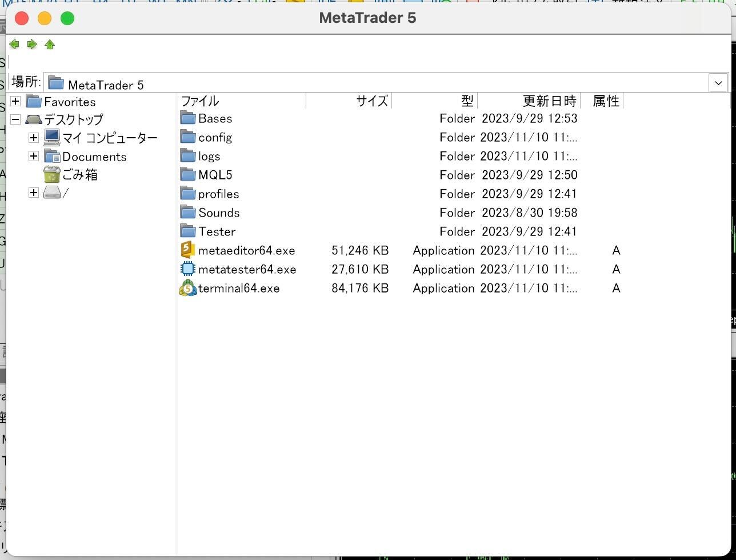This screenshot has height=560, width=736.
Task: Click the green forward arrow icon
Action: coord(32,45)
